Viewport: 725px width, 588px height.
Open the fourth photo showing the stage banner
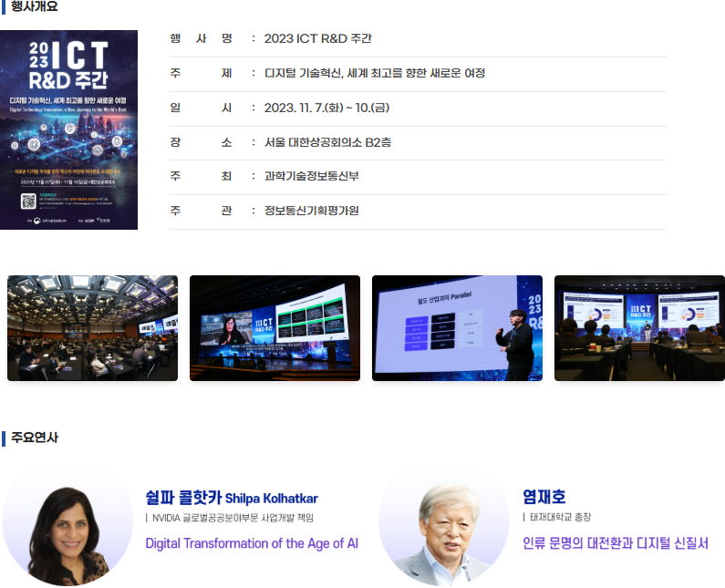[x=639, y=327]
